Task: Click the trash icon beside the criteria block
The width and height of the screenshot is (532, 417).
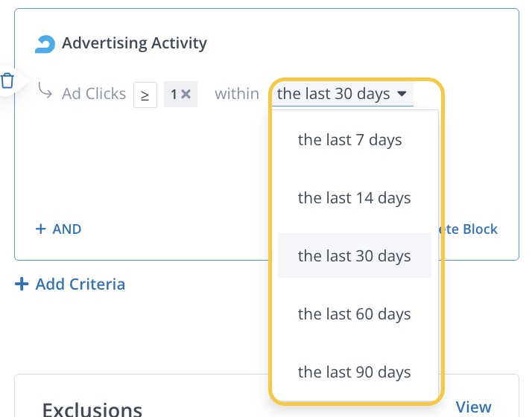Action: 7,80
